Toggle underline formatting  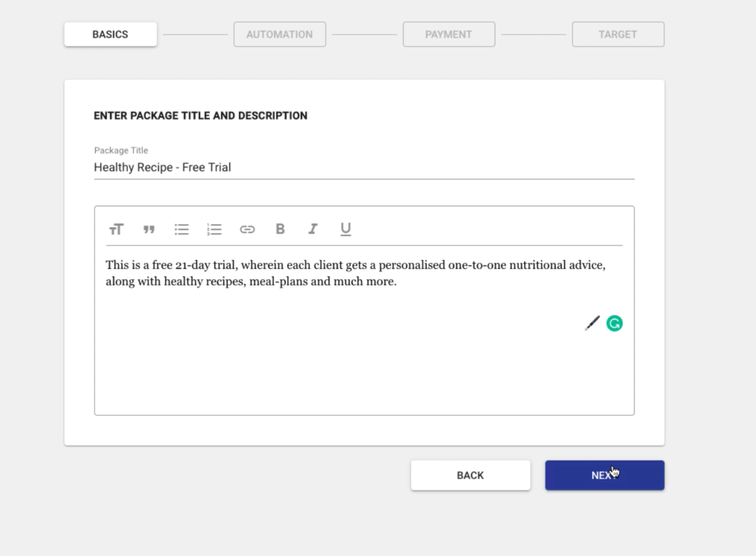click(x=345, y=229)
